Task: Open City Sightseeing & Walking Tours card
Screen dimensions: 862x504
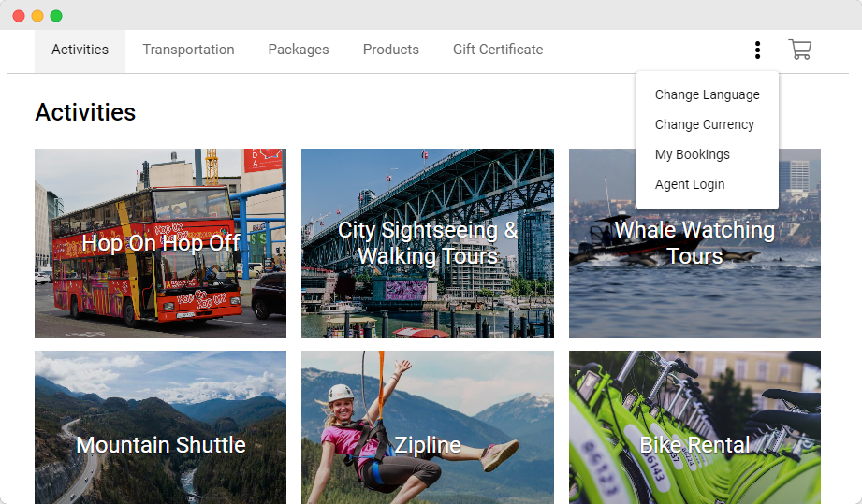Action: pos(428,243)
